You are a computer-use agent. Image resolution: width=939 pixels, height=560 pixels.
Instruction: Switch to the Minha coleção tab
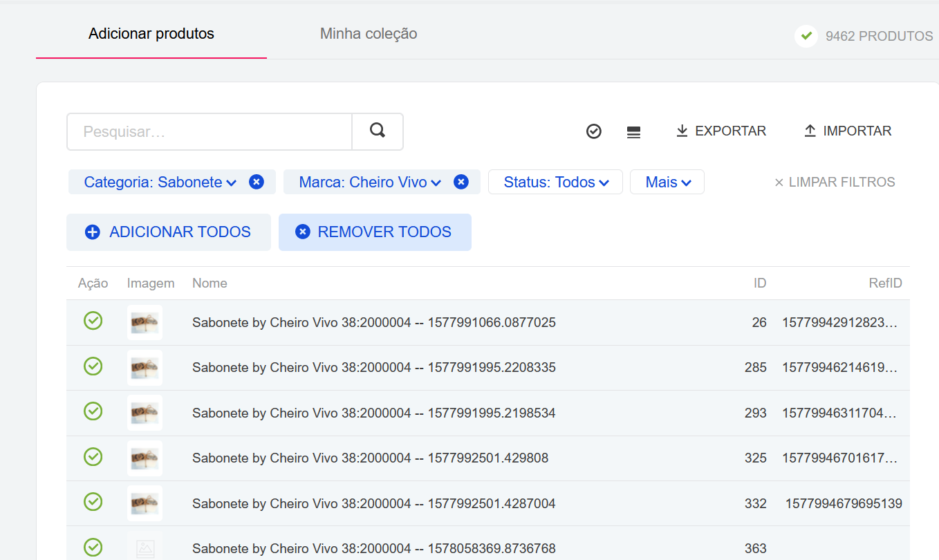[368, 34]
